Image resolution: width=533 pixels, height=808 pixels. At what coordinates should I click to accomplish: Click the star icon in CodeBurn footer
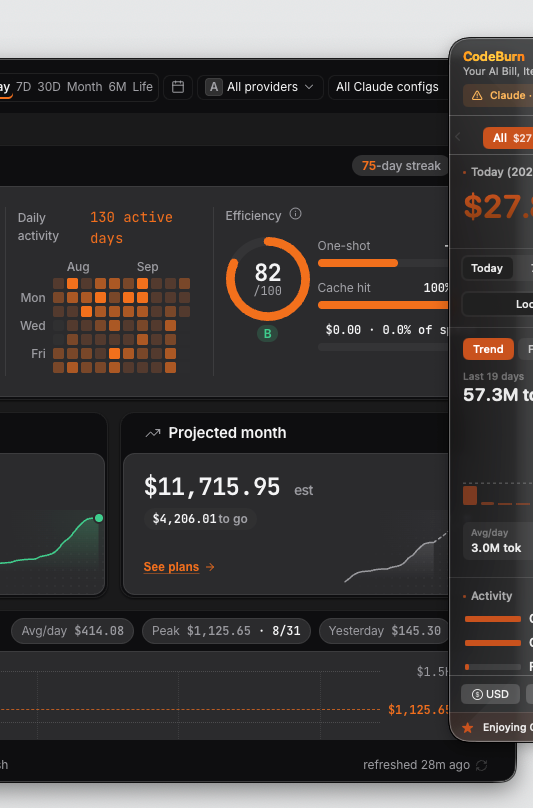468,727
